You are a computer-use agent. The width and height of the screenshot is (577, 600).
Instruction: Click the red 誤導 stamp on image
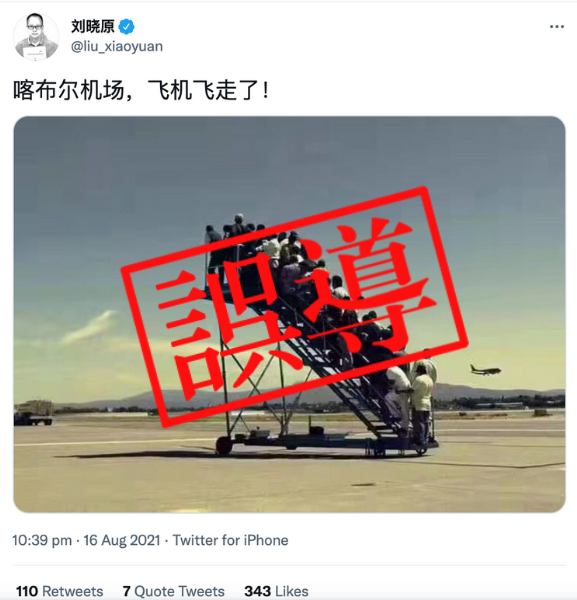point(295,306)
